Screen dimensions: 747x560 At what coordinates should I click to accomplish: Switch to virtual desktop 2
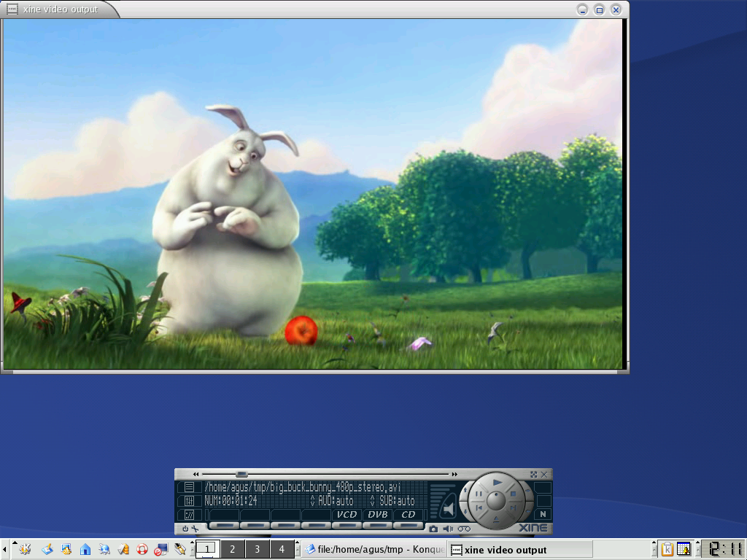tap(232, 549)
